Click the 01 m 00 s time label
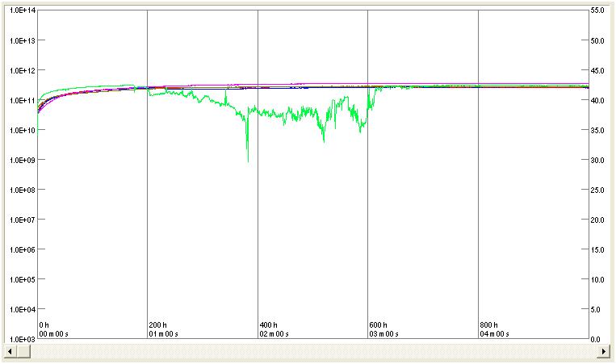This screenshot has width=616, height=364. 163,334
